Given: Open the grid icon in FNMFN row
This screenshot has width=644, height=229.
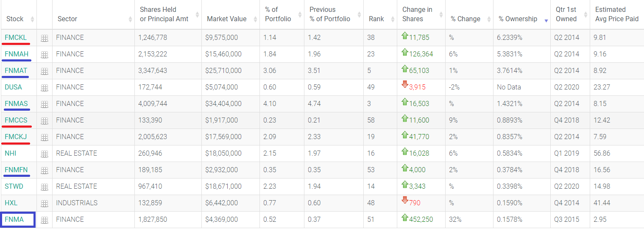Looking at the screenshot, I should pos(45,170).
